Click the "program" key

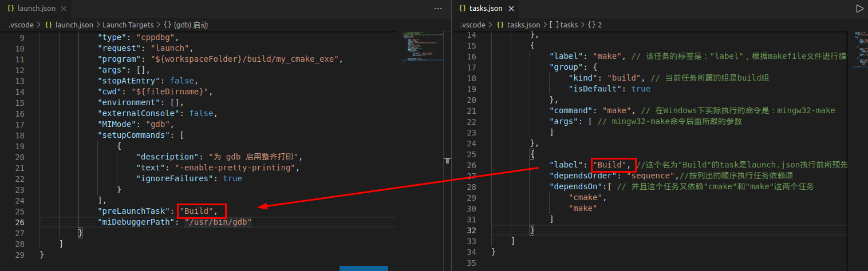[x=120, y=59]
